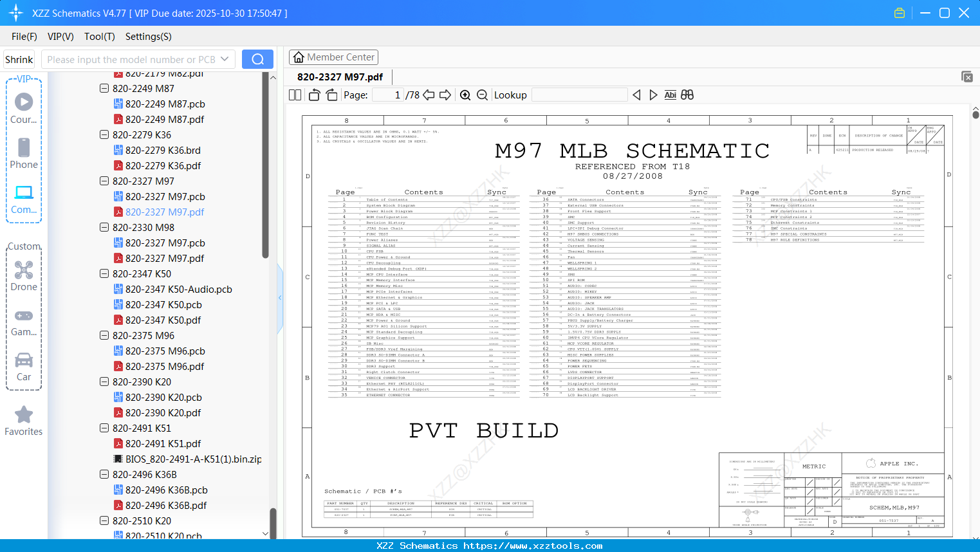Image resolution: width=980 pixels, height=552 pixels.
Task: Collapse the 820-2390 K20 folder
Action: (104, 382)
